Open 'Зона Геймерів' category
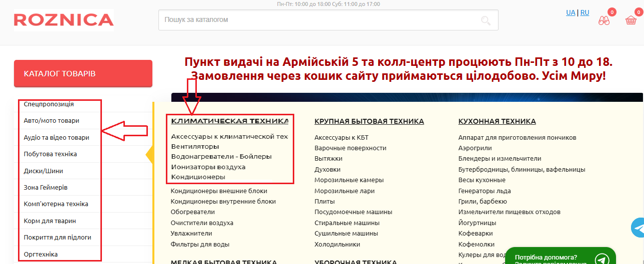 point(45,188)
